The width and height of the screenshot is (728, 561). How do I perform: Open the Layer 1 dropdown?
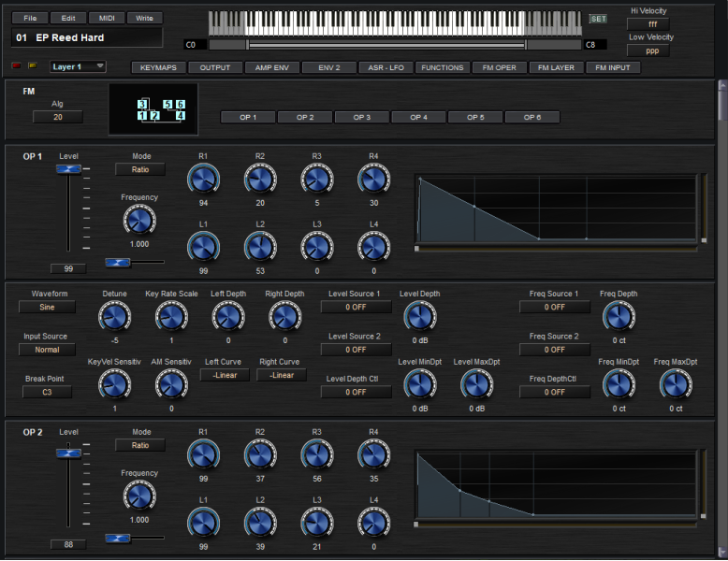coord(78,67)
